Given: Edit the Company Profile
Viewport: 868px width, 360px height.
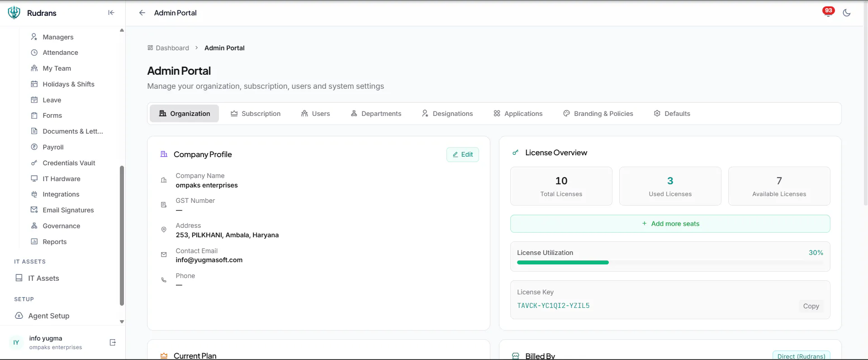Looking at the screenshot, I should tap(463, 154).
